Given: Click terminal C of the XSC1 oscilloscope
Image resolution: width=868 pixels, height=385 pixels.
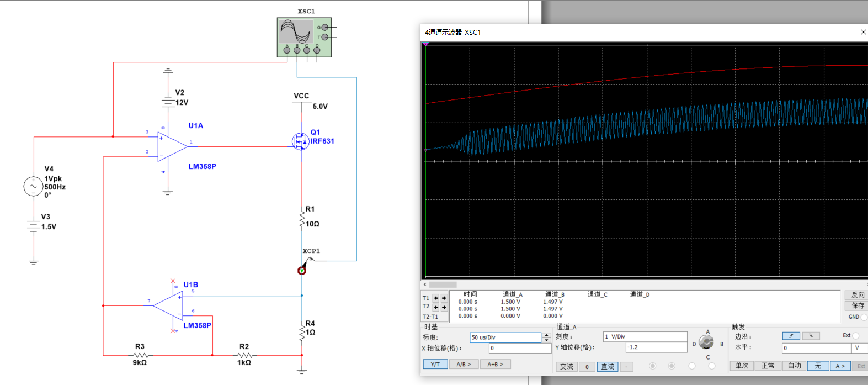Looking at the screenshot, I should 307,50.
